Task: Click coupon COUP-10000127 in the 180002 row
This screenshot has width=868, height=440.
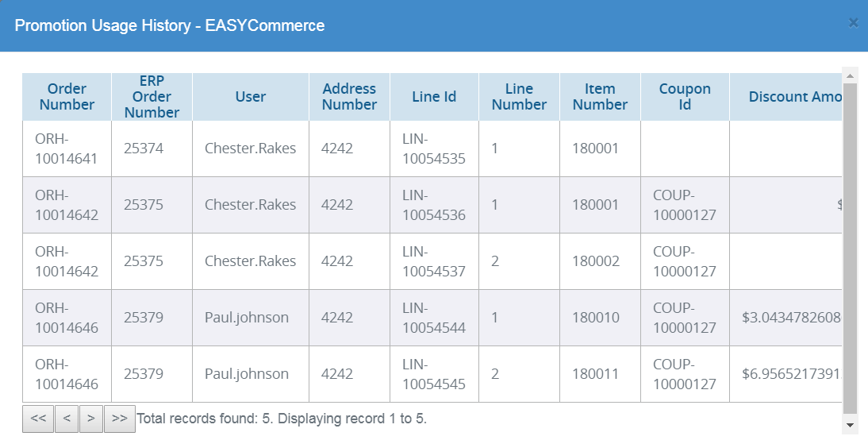Action: (684, 261)
